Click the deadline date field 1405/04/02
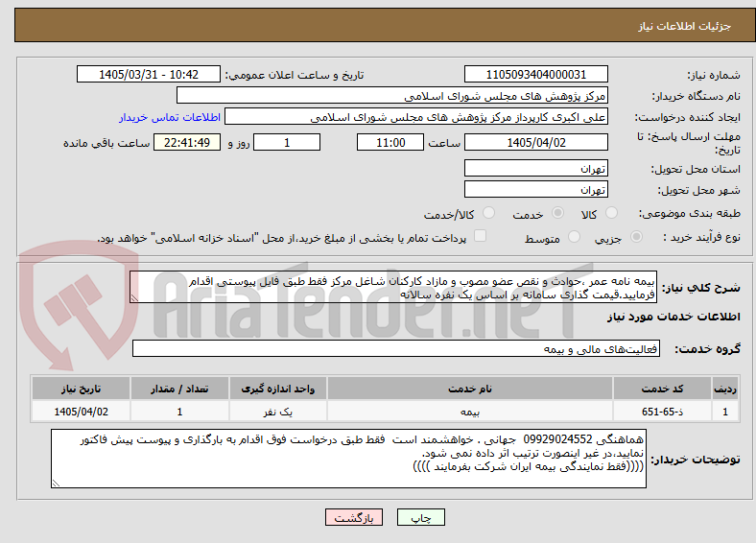Screen dimensions: 756x543 click(x=535, y=142)
